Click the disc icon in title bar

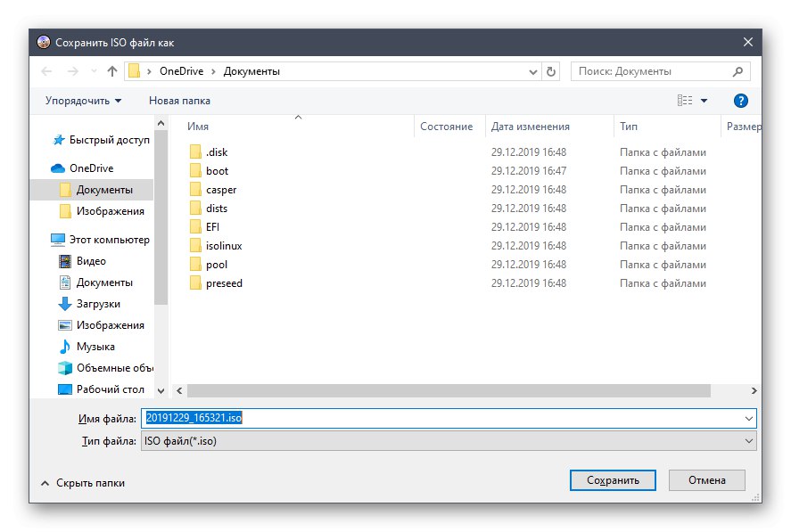tap(44, 43)
